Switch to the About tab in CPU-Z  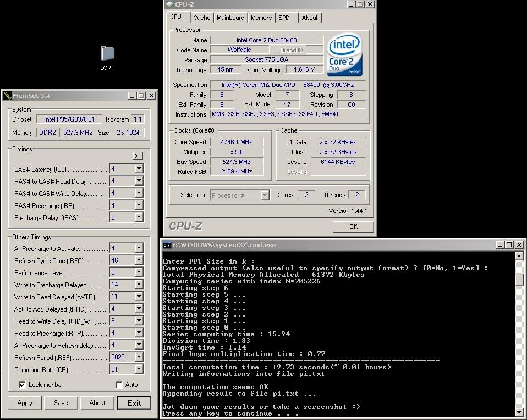[310, 18]
